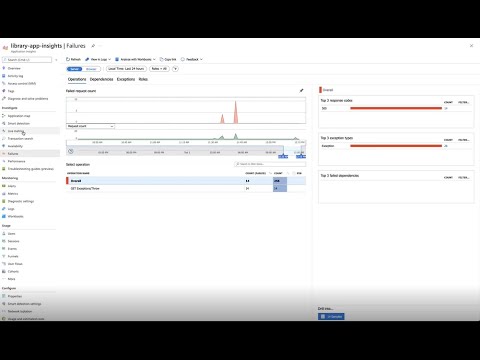Open Analyze with Workbooks dropdown
Screen dimensions: 480x360
135,59
